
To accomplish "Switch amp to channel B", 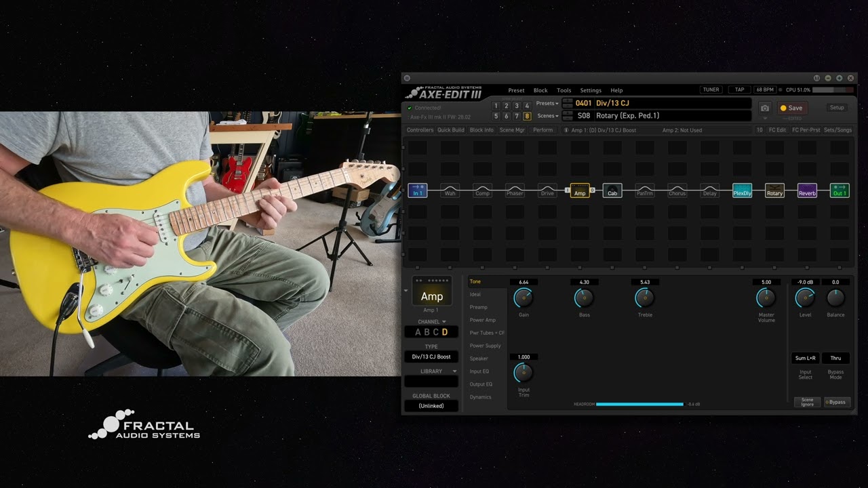I will (427, 332).
